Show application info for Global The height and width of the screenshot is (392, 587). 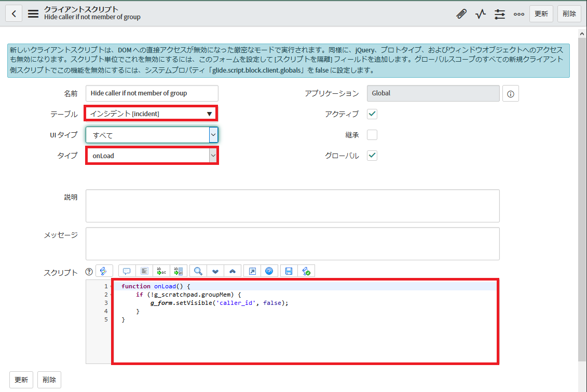point(511,94)
